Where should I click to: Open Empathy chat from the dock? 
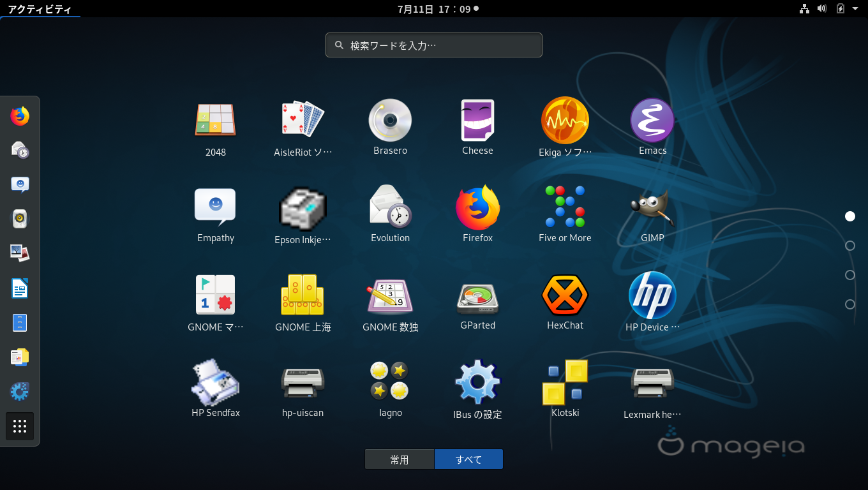[x=20, y=184]
